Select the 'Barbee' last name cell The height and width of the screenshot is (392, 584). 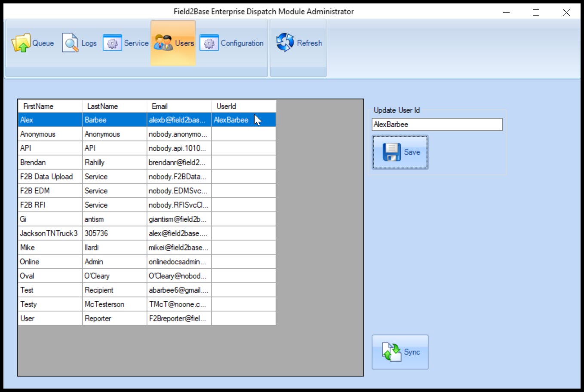[x=114, y=120]
